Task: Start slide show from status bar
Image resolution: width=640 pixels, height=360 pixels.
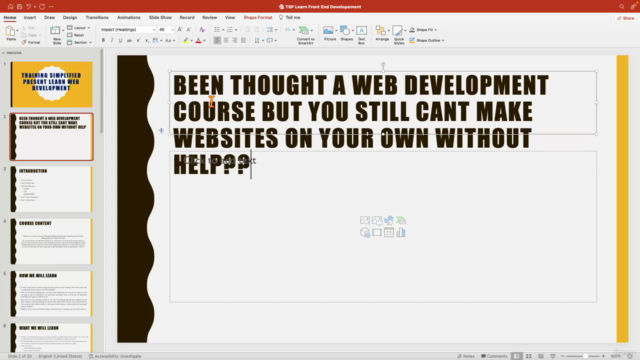Action: (553, 356)
